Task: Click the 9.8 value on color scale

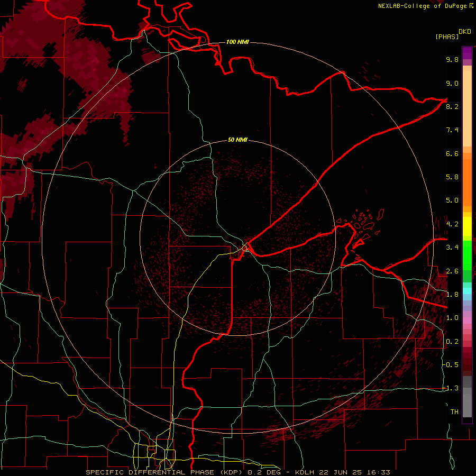Action: 452,59
